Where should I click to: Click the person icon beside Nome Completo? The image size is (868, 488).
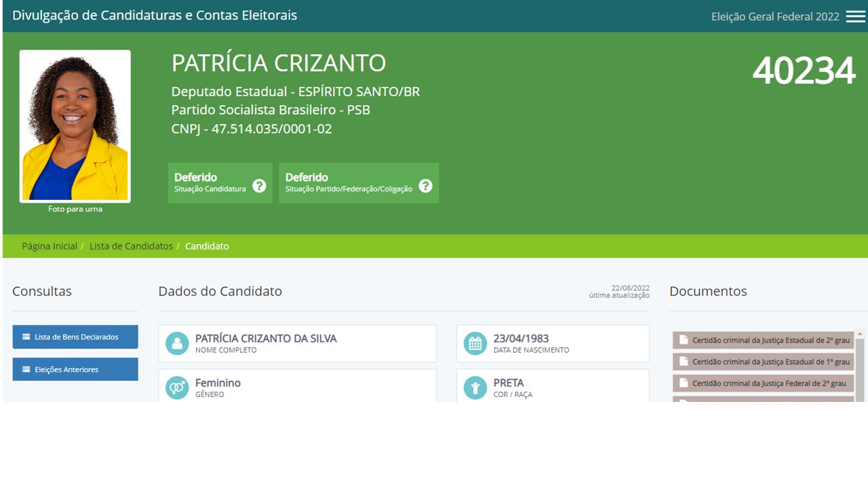pos(177,344)
